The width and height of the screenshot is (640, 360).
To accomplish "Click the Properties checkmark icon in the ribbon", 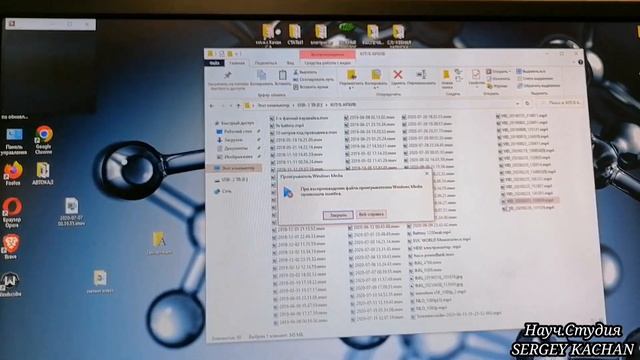I will (x=476, y=74).
